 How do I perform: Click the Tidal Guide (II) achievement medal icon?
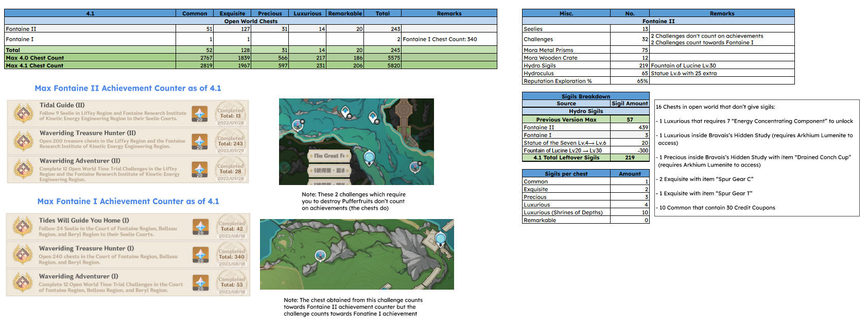tap(23, 113)
